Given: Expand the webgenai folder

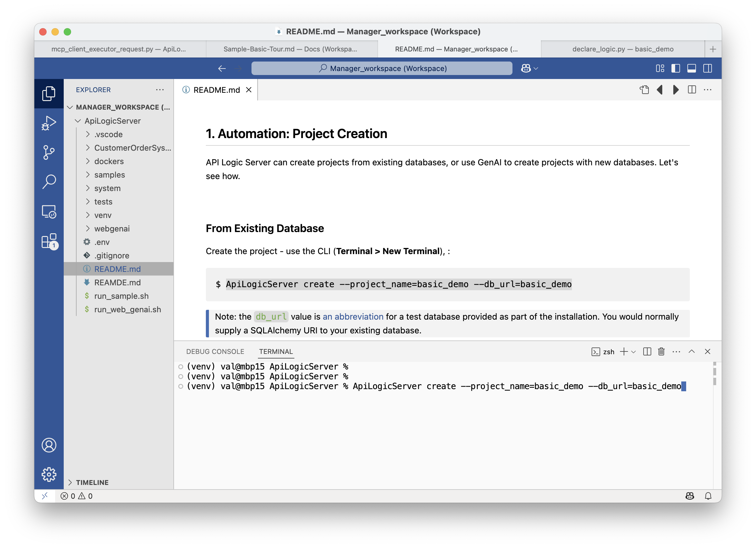Looking at the screenshot, I should point(119,228).
